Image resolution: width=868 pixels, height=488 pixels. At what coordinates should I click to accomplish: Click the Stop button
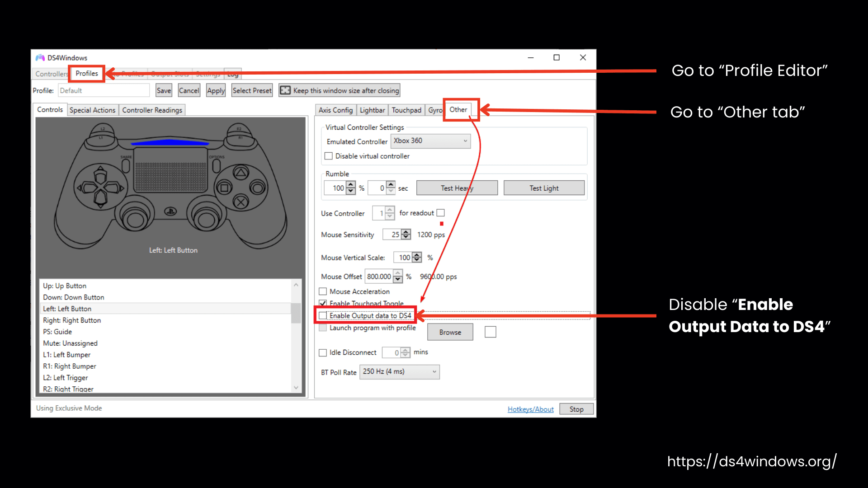point(576,409)
